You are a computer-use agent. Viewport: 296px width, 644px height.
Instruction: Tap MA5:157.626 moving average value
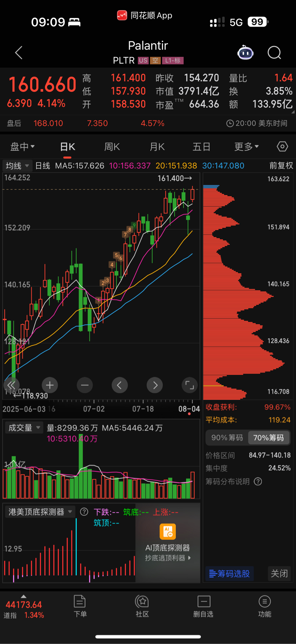(80, 166)
